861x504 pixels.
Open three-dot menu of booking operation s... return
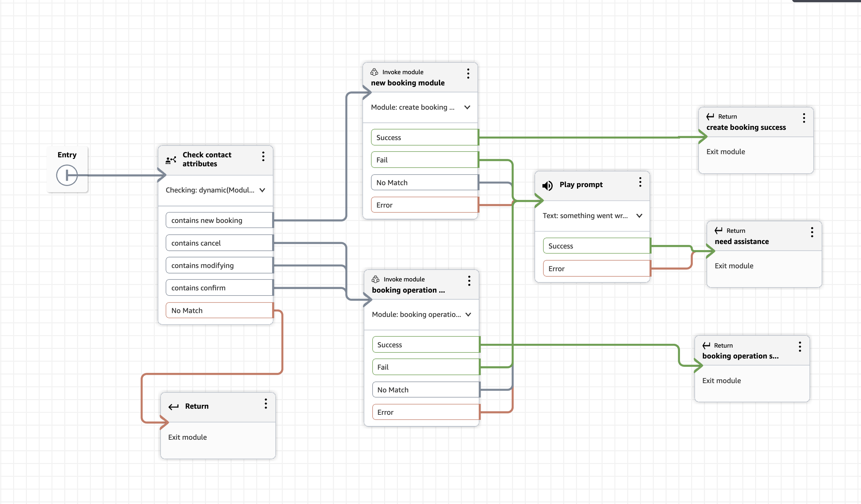pyautogui.click(x=800, y=347)
